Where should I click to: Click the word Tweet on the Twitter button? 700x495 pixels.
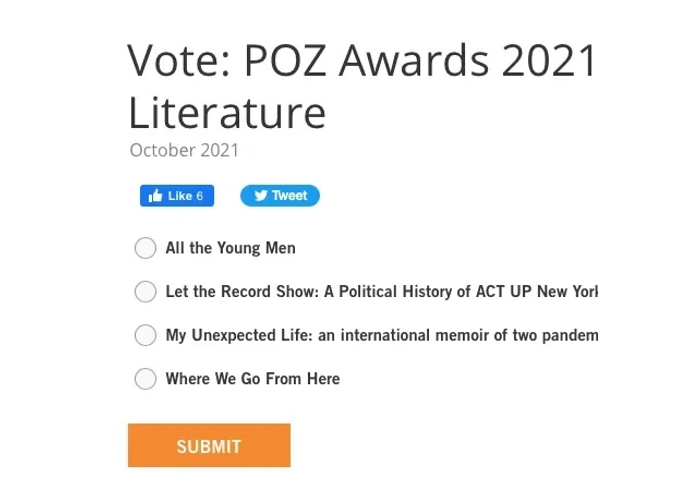pos(289,196)
